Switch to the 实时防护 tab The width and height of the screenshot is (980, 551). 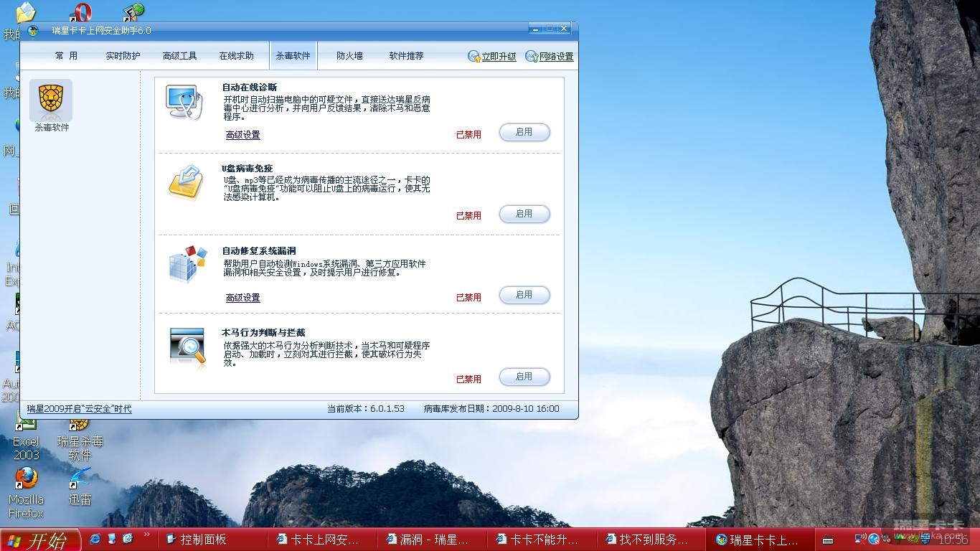(123, 56)
